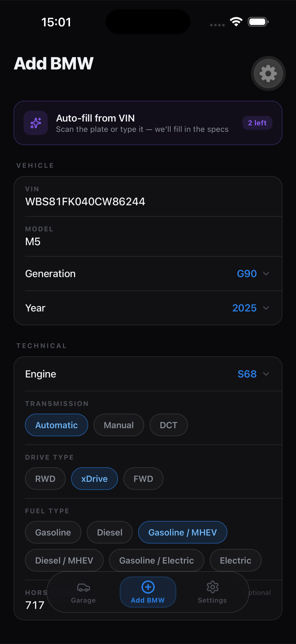Tap the battery indicator in status bar
296x644 pixels.
[258, 22]
